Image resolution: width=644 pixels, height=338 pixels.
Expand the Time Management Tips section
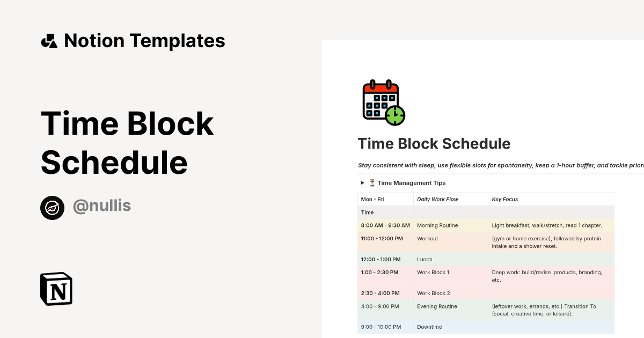(x=412, y=182)
